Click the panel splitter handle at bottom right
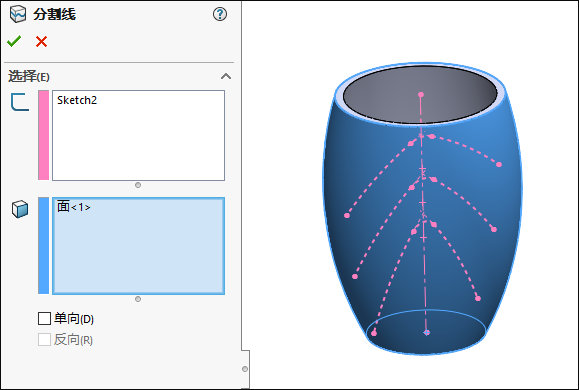The width and height of the screenshot is (579, 390). tap(245, 369)
